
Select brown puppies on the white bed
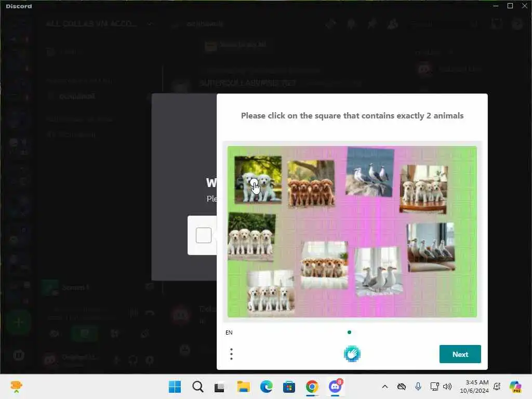click(x=324, y=265)
